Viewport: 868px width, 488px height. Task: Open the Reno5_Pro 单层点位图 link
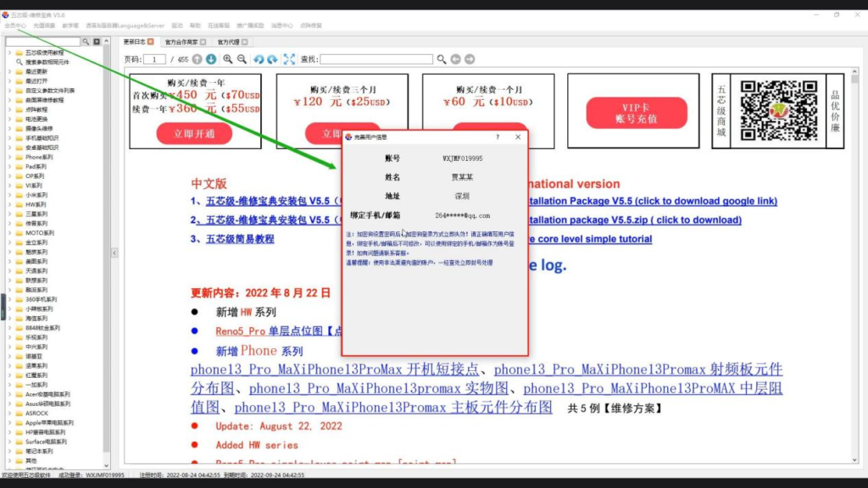[x=279, y=331]
